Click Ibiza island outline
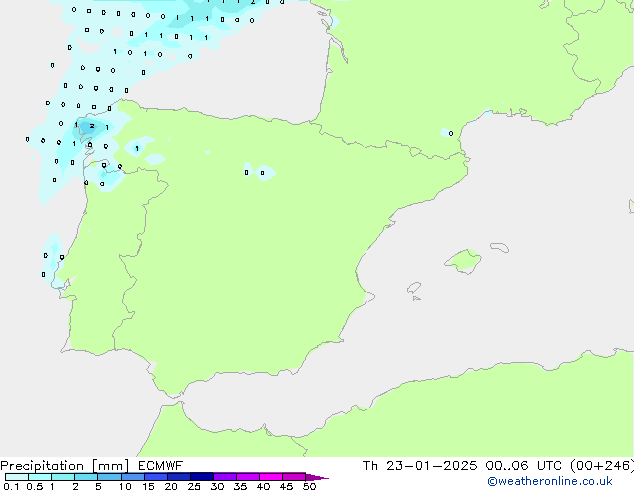The image size is (634, 490). coord(414,288)
